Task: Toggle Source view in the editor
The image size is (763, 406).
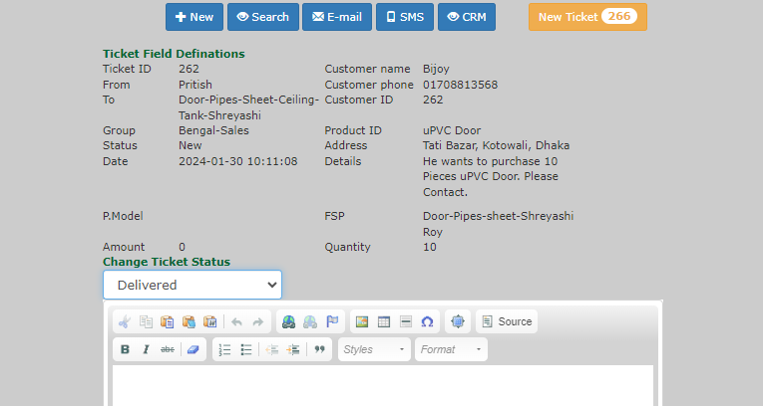Action: coord(507,322)
